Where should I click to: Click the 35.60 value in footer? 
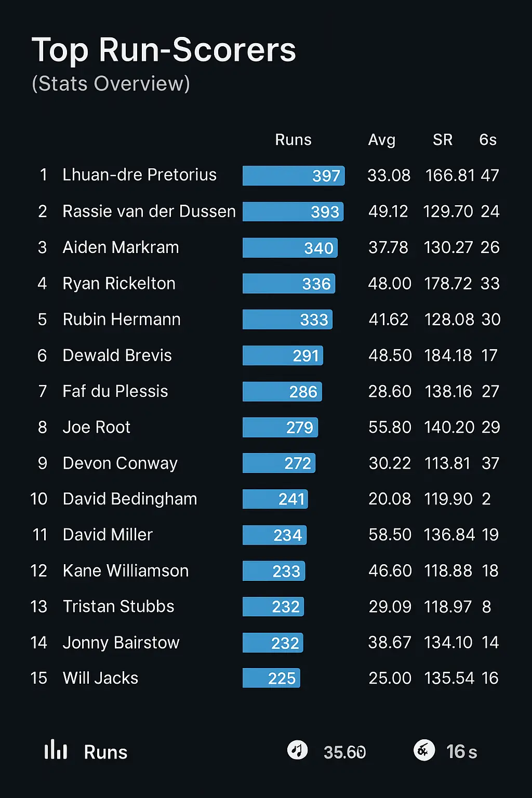point(344,752)
